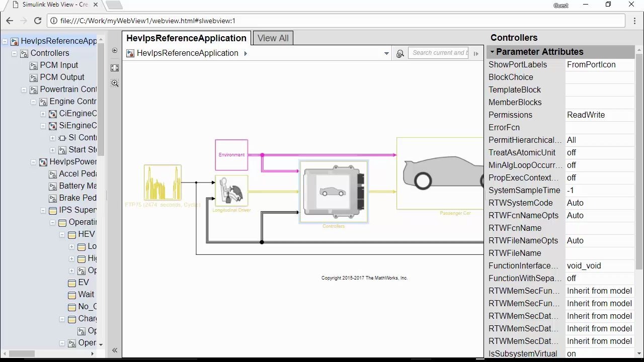Click the next search result arrow
Screen dimensions: 644x362
point(476,54)
